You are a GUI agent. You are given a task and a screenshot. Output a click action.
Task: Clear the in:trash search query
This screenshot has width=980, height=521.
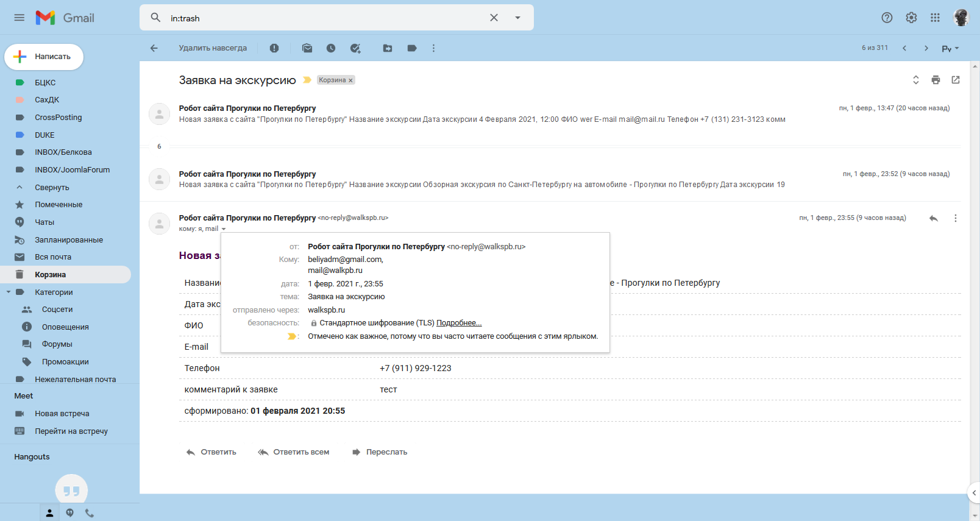pos(494,18)
